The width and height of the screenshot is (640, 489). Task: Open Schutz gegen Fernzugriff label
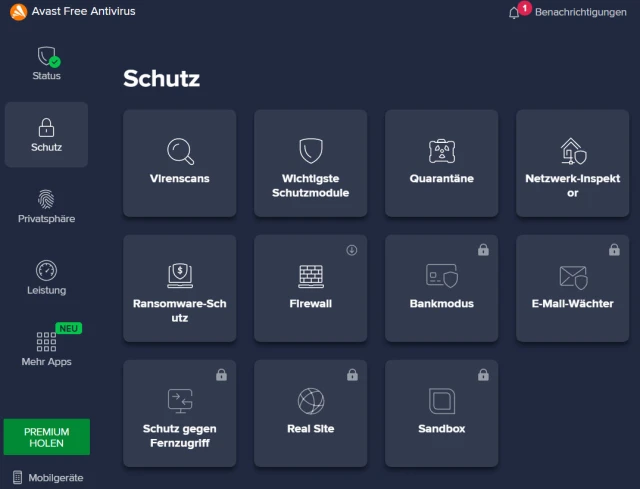point(180,436)
